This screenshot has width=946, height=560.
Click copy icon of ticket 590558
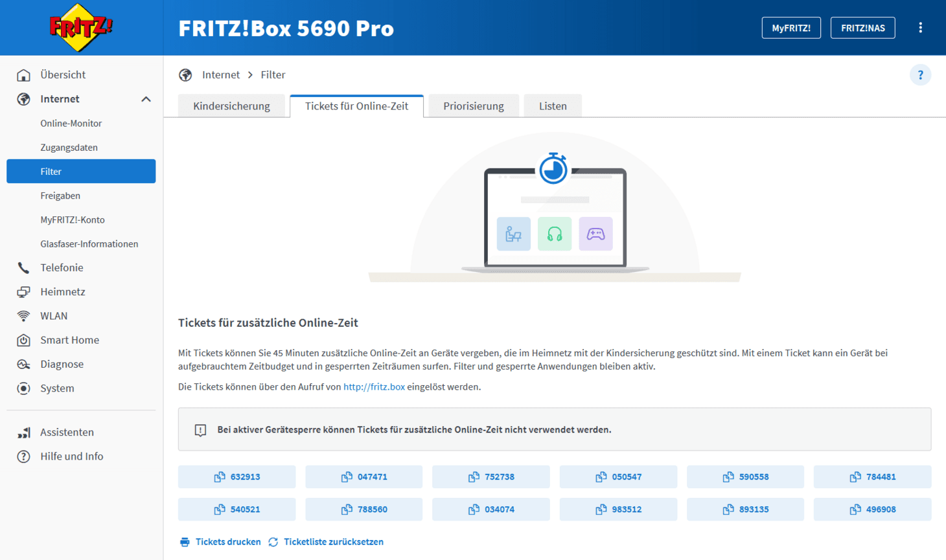point(728,477)
